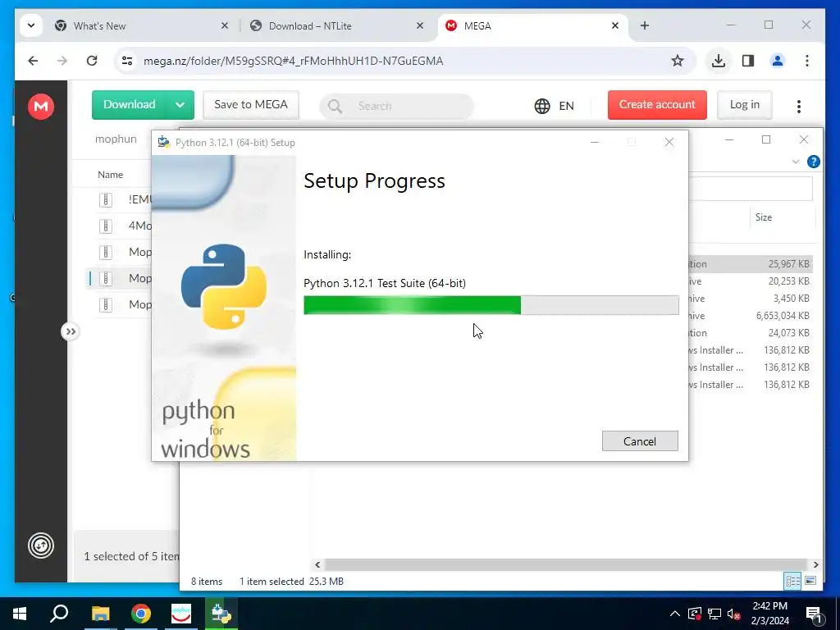840x630 pixels.
Task: Select the 25,967 KB file row
Action: (x=750, y=263)
